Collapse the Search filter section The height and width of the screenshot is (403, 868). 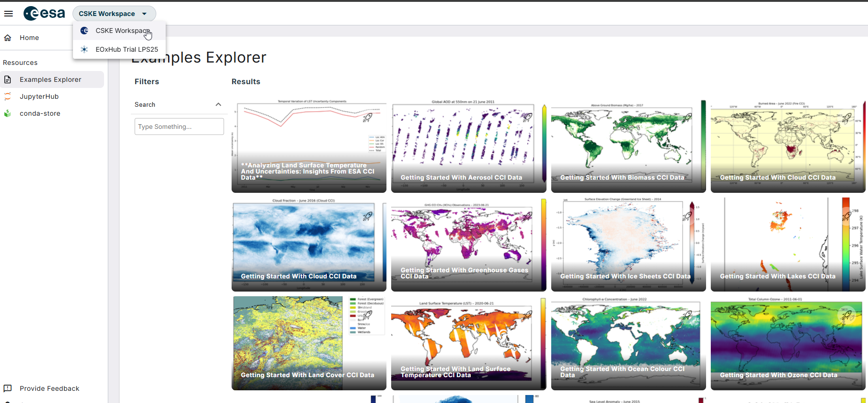pos(218,104)
